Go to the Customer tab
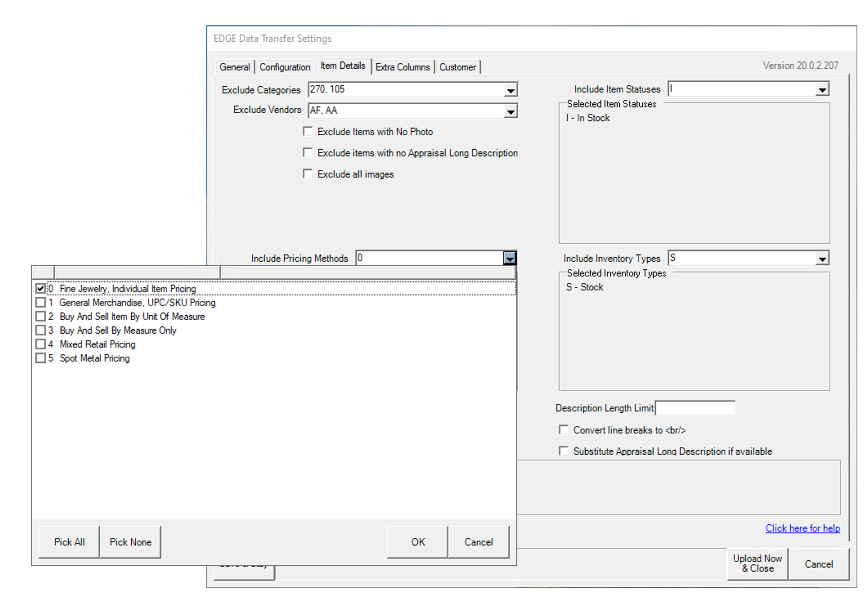The image size is (868, 602). 457,67
